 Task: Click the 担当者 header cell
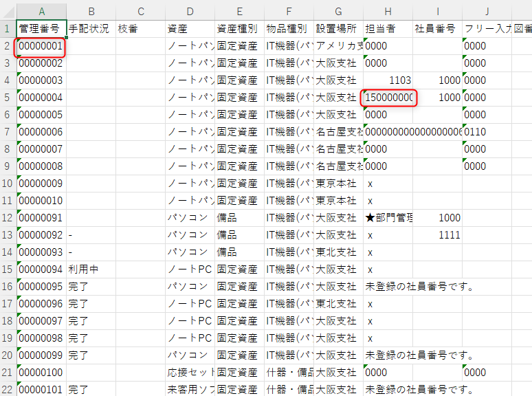pos(388,29)
